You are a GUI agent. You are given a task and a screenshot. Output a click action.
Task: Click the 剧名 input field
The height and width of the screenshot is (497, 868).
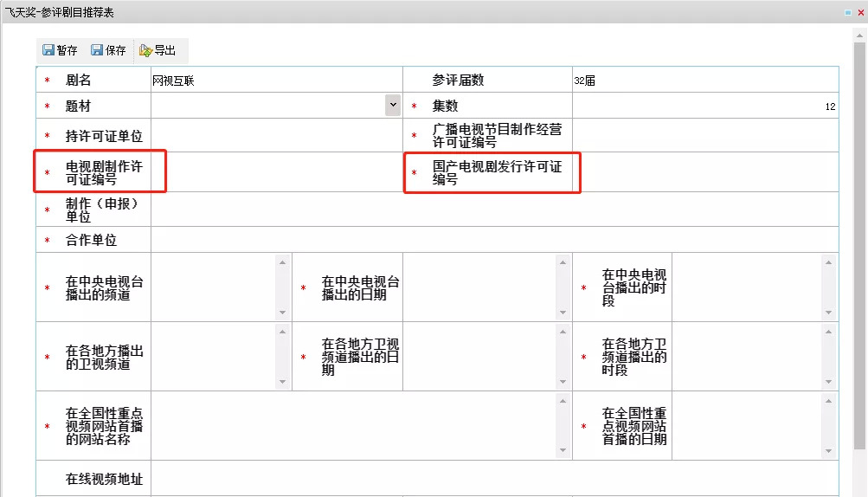(276, 81)
